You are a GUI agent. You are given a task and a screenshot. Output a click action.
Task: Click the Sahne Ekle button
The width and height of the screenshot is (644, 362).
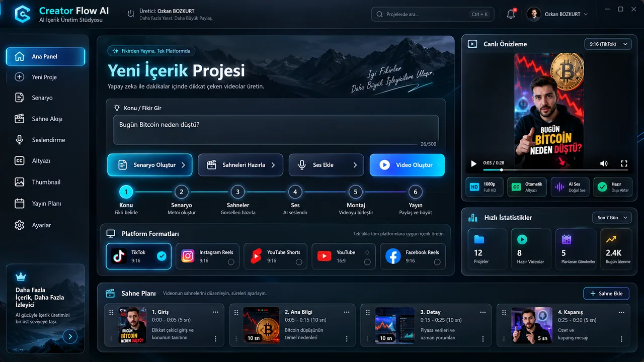606,294
